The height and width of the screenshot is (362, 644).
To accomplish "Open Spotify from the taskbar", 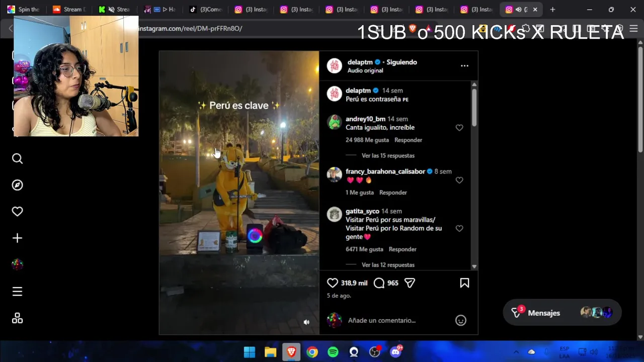I will click(333, 352).
